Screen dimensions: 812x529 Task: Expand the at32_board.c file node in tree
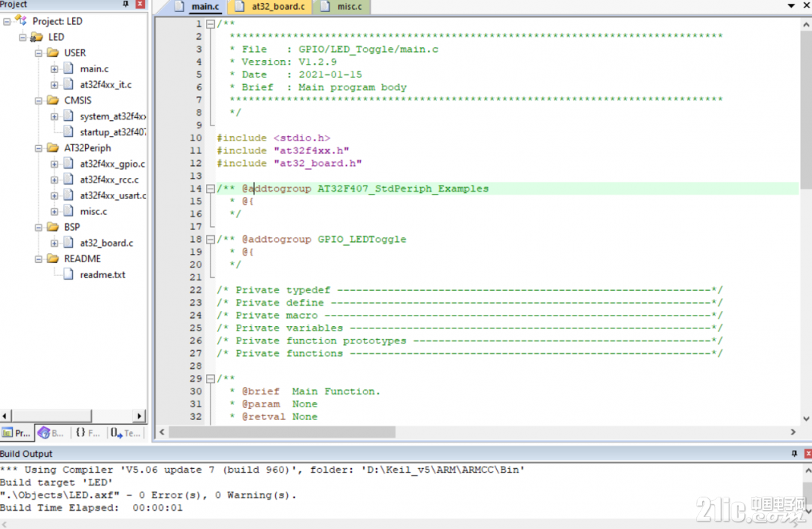[54, 243]
